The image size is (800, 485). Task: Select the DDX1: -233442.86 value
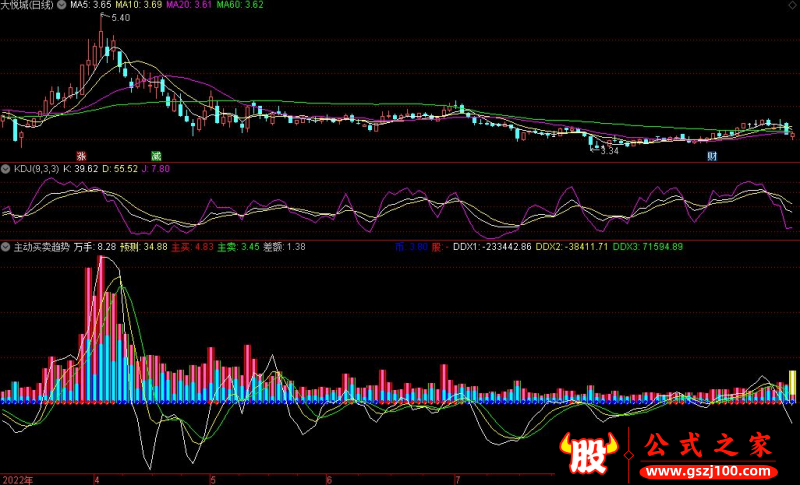(492, 247)
